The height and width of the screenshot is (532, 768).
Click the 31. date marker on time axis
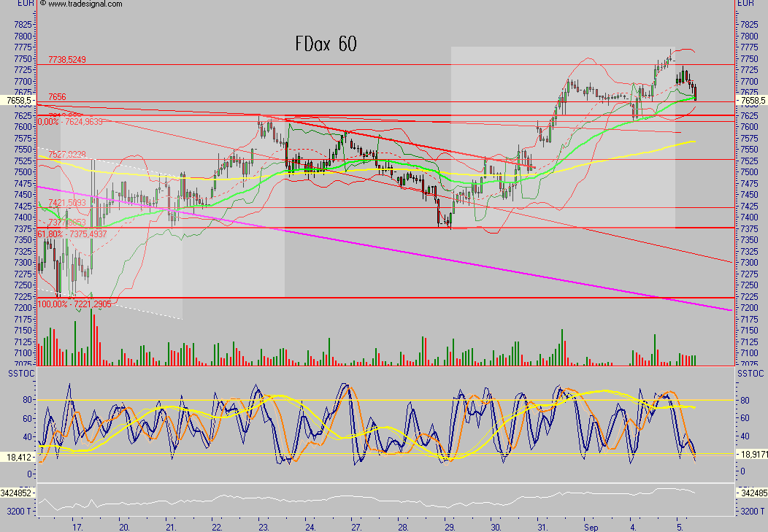pyautogui.click(x=542, y=525)
